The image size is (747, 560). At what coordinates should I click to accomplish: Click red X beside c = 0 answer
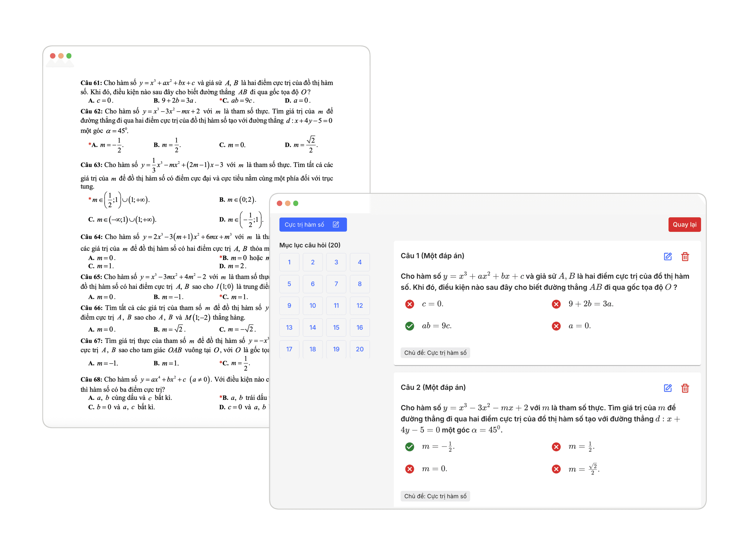pos(409,304)
